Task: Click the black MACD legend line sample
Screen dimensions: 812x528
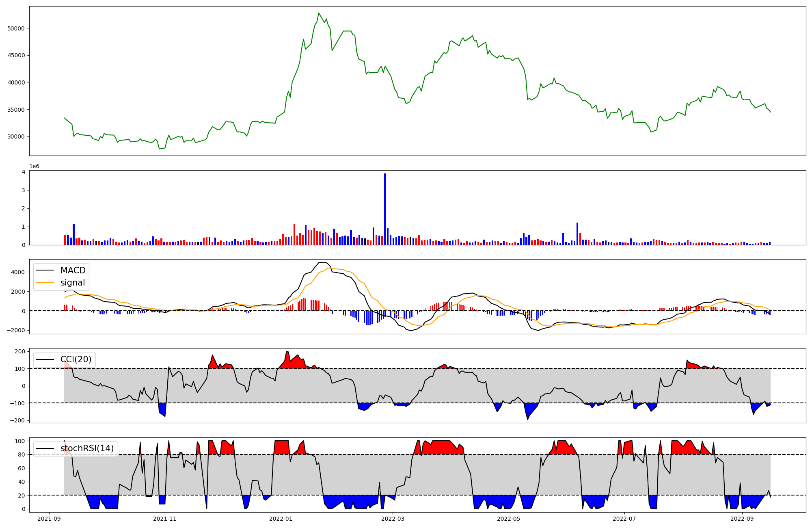Action: 45,270
